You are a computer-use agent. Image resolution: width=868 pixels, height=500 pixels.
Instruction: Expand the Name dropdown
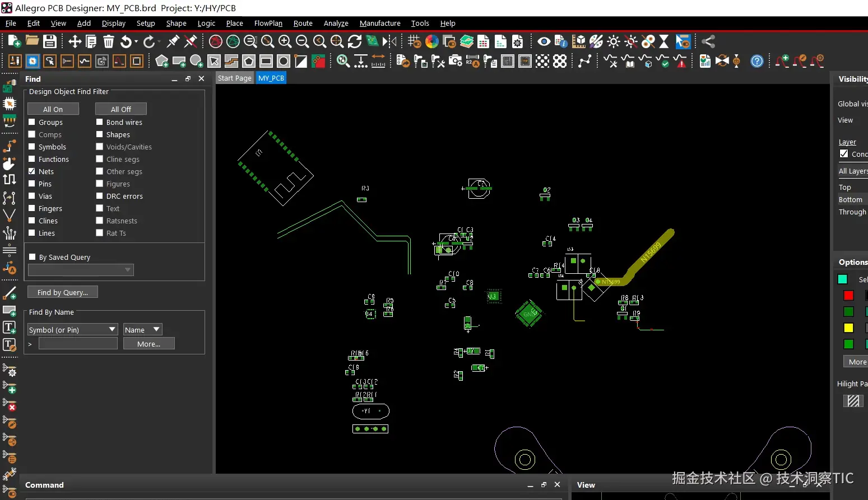(142, 330)
